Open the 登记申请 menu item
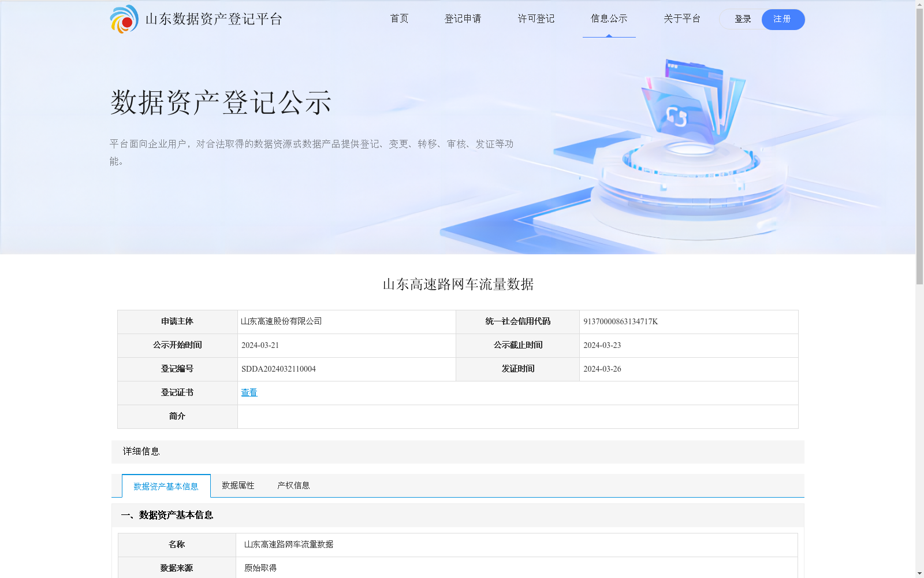 [x=463, y=18]
